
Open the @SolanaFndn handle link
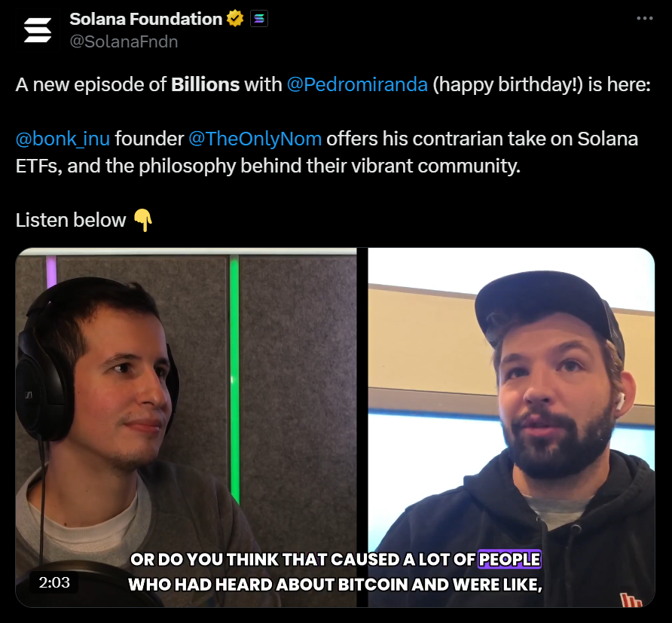click(x=124, y=41)
